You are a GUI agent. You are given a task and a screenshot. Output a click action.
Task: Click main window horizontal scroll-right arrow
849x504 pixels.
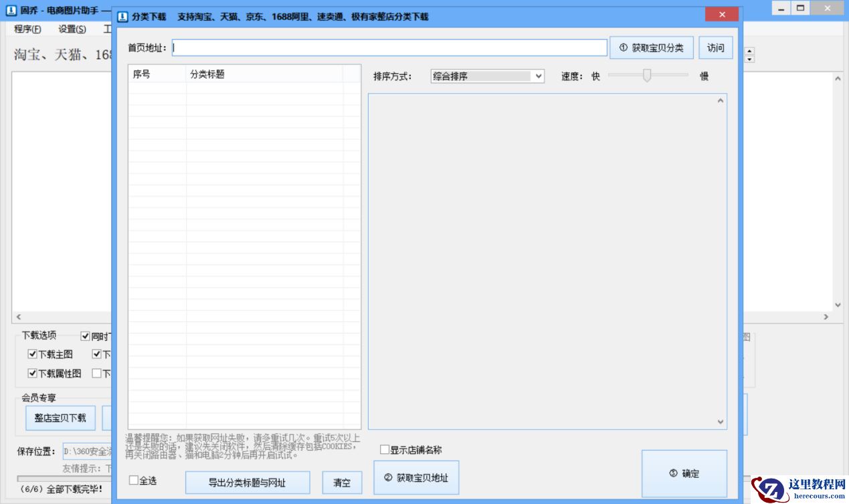[826, 317]
